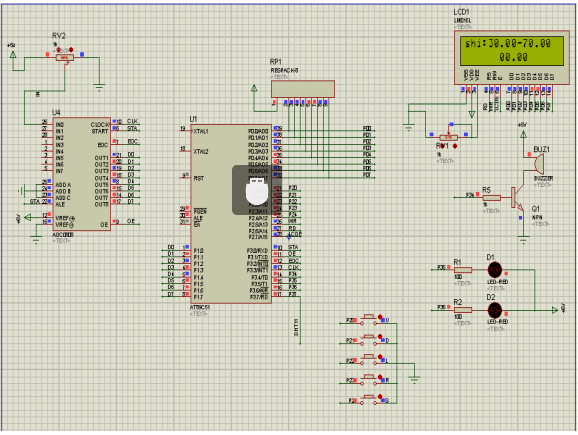Image resolution: width=578 pixels, height=435 pixels.
Task: Select the Q1 NPN transistor symbol
Action: click(517, 198)
